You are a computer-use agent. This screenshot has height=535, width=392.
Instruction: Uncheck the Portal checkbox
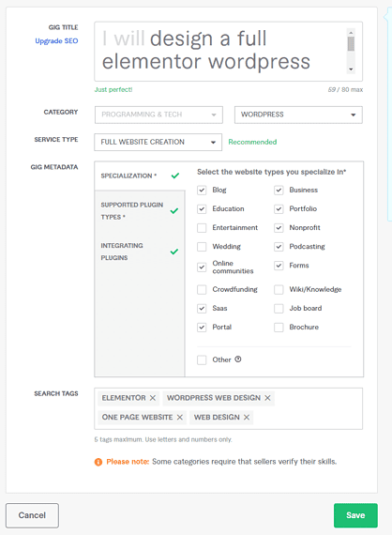pos(202,328)
